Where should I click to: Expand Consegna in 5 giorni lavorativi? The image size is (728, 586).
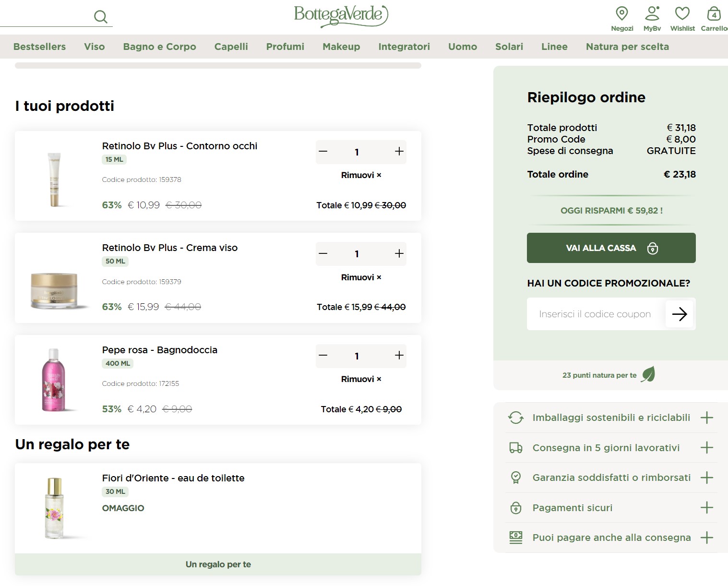point(706,448)
